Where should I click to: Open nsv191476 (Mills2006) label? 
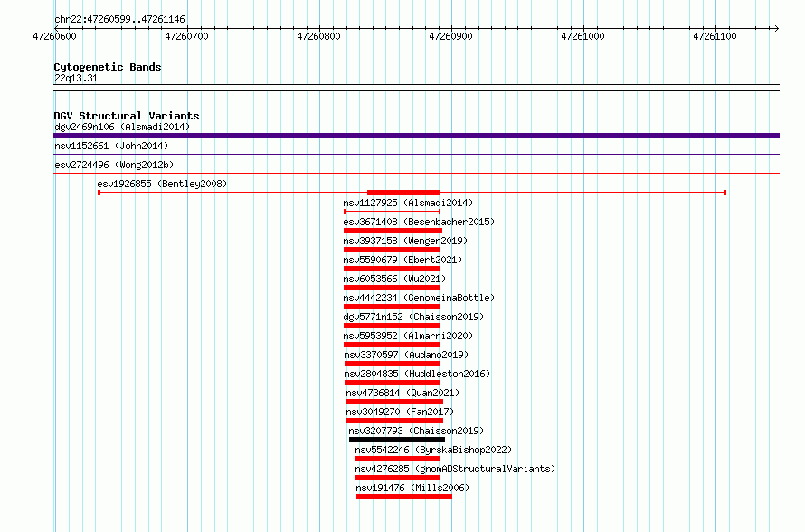[x=412, y=488]
